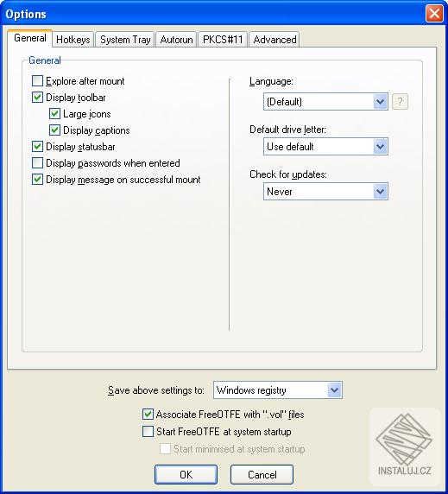
Task: Toggle Large icons checkbox
Action: pos(54,114)
